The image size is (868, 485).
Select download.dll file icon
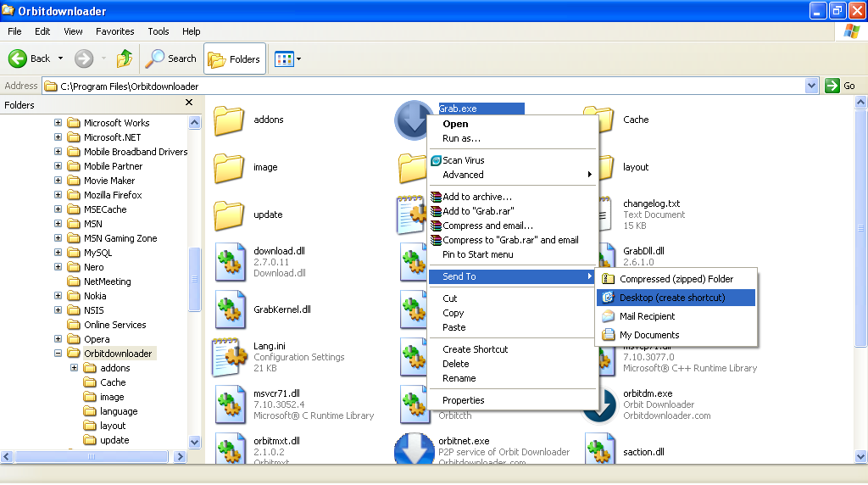[x=231, y=262]
